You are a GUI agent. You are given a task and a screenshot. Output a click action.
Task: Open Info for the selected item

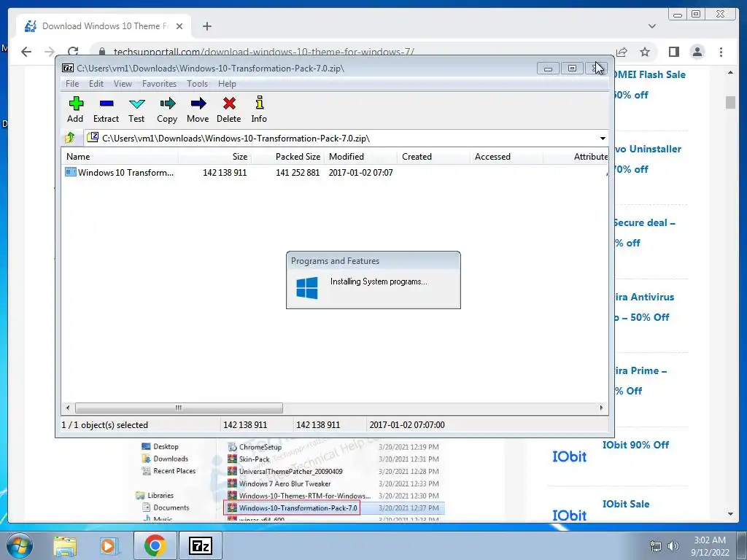point(259,109)
